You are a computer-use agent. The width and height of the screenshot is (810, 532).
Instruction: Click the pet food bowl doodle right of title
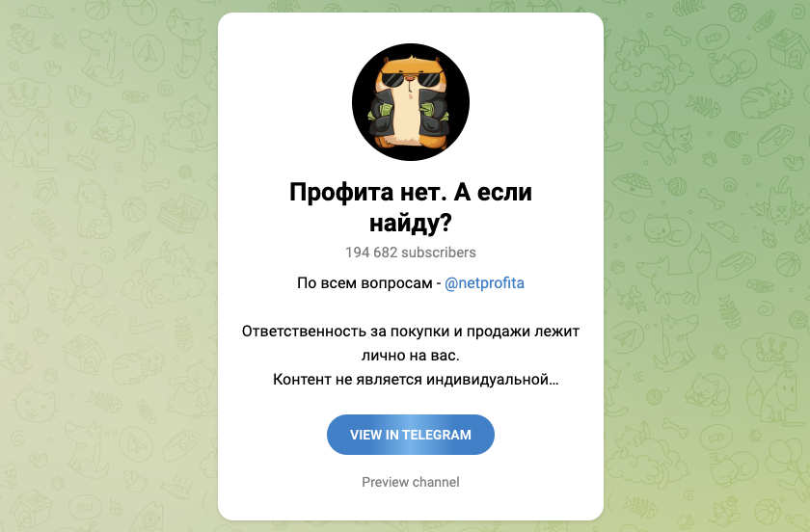point(632,184)
